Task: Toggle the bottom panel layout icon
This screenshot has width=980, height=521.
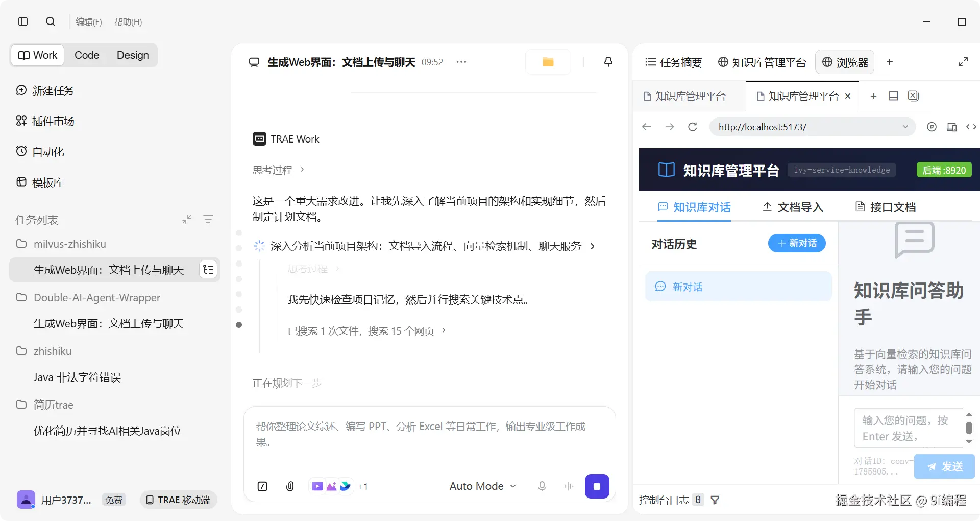Action: coord(893,96)
